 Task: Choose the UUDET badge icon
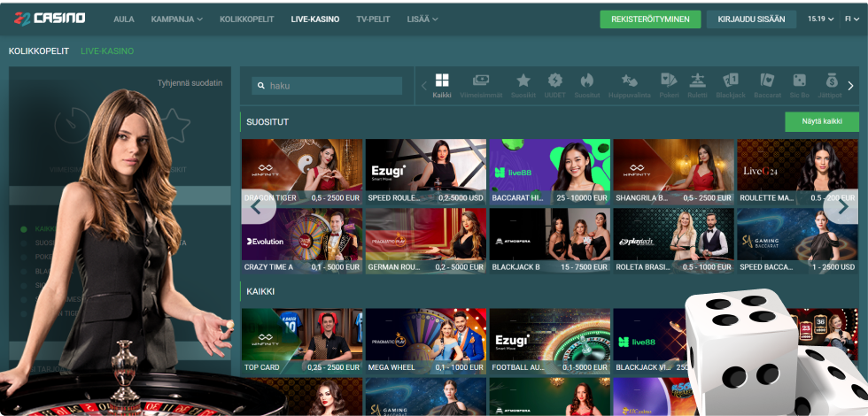(x=554, y=81)
